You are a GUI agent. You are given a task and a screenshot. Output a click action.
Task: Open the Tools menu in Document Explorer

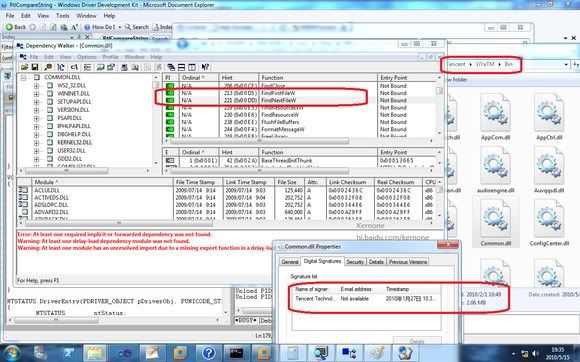click(x=63, y=16)
